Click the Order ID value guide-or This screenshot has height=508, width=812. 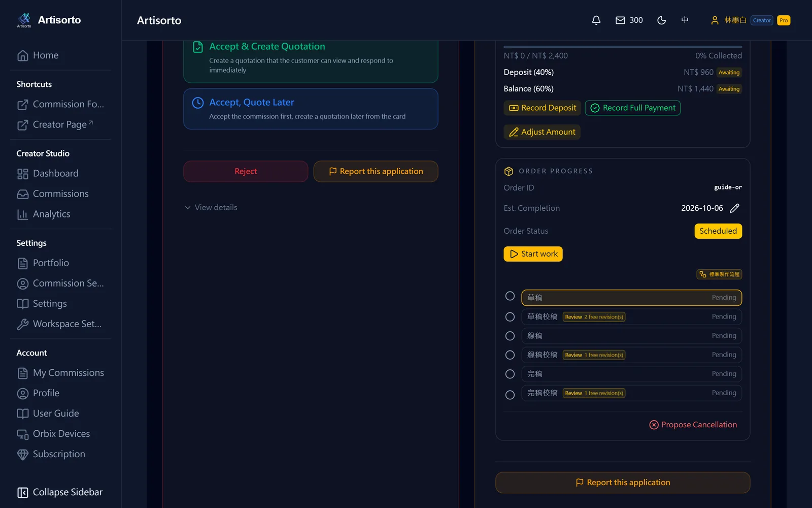click(728, 187)
